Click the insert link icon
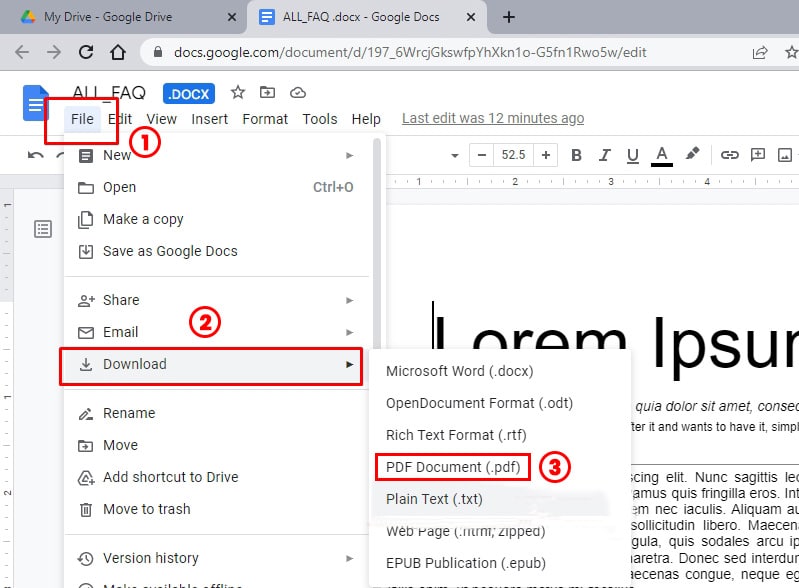Image resolution: width=799 pixels, height=588 pixels. [x=730, y=155]
